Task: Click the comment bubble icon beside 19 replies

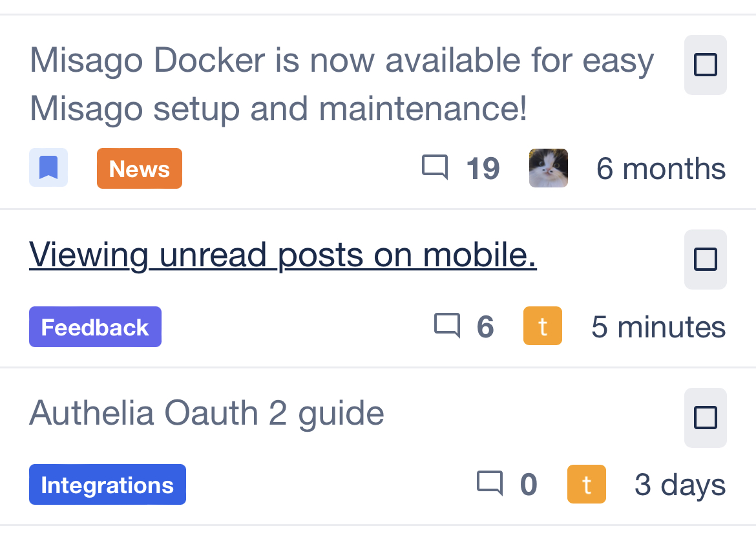Action: (435, 167)
